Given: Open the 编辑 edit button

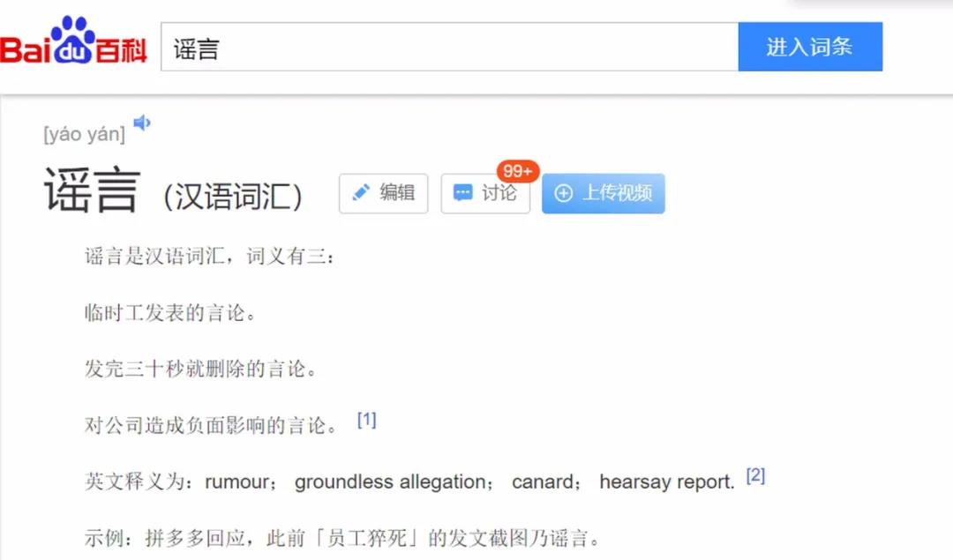Looking at the screenshot, I should click(x=384, y=193).
